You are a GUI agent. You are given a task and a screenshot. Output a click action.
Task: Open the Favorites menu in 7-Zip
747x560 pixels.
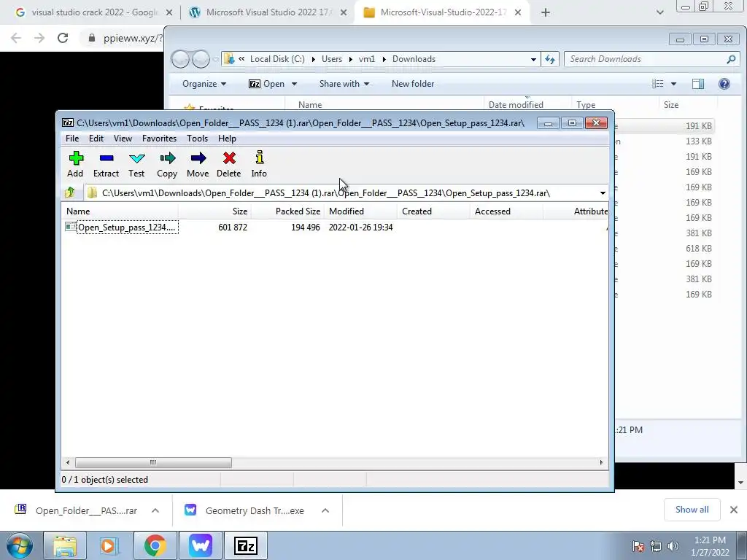[x=159, y=139]
